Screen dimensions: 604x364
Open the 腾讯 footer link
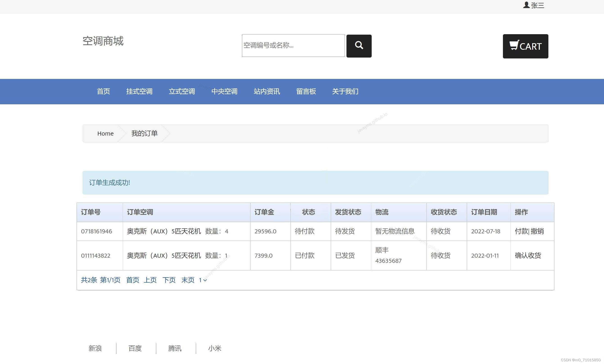(175, 348)
